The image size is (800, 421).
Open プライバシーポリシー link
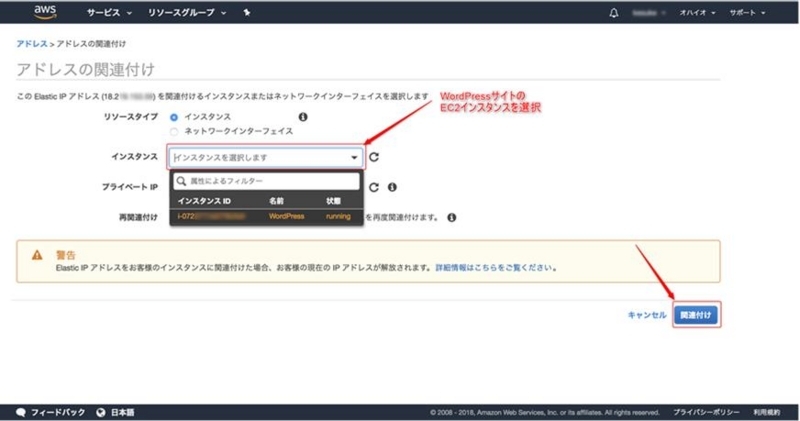(x=706, y=412)
